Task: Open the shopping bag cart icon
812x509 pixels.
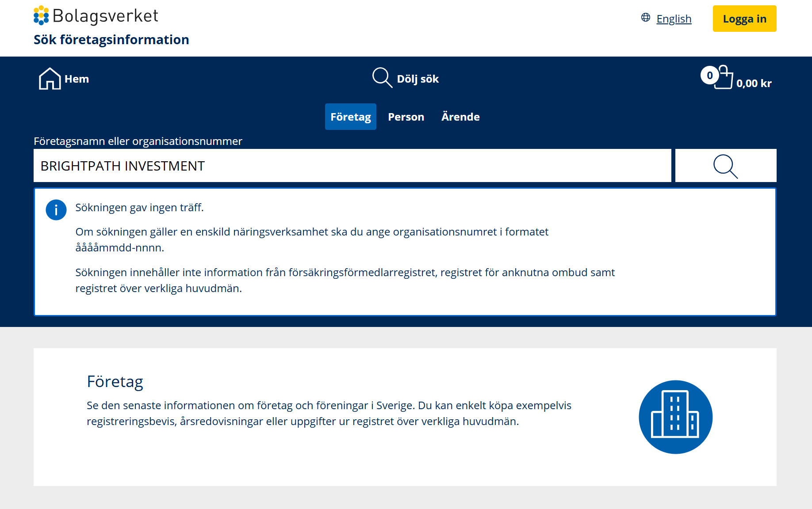Action: pyautogui.click(x=724, y=77)
